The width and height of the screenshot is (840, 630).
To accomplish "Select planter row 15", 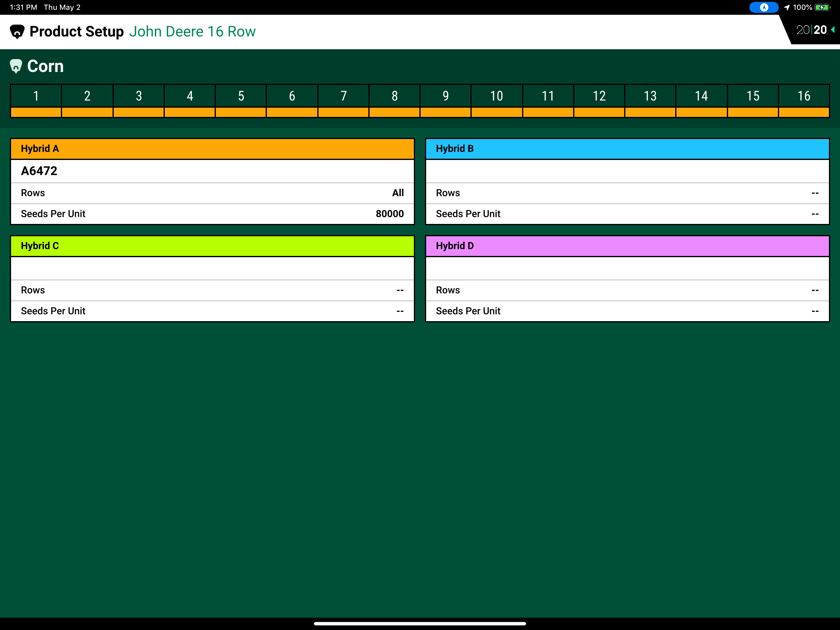I will [x=753, y=96].
